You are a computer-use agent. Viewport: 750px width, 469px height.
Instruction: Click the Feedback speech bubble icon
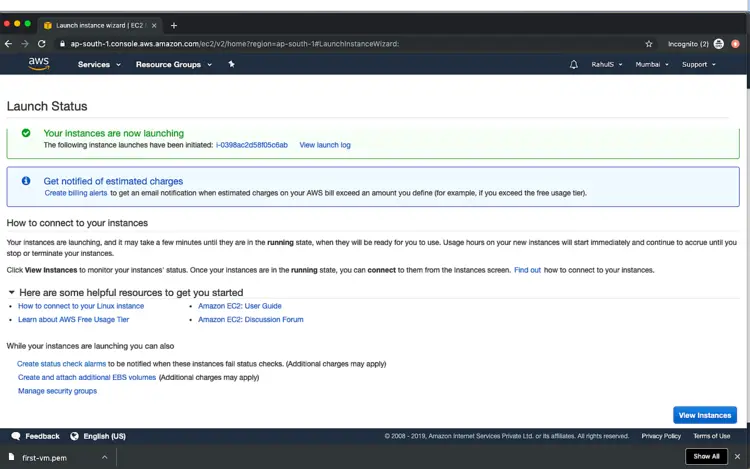[16, 436]
